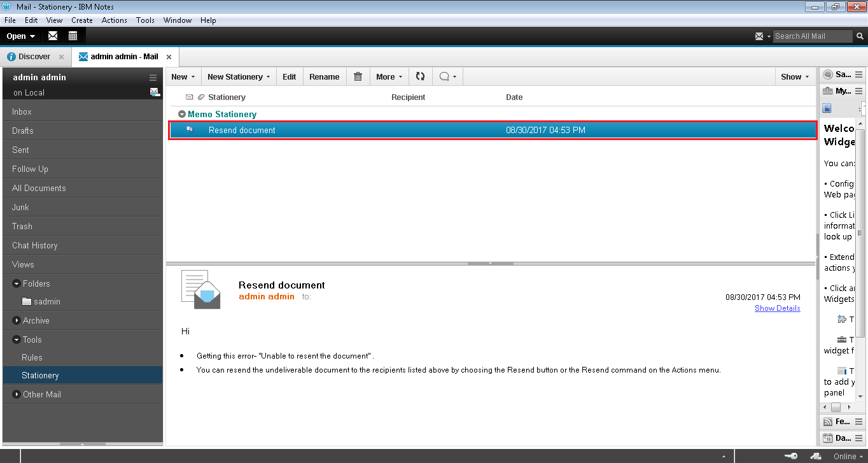
Task: Click the access level lock icon in status bar
Action: point(816,456)
